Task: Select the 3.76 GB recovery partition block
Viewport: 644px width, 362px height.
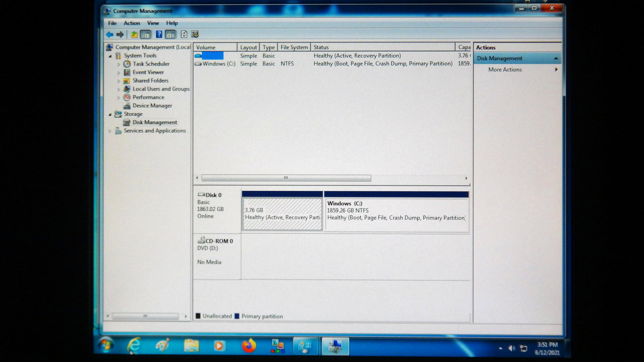Action: click(282, 211)
